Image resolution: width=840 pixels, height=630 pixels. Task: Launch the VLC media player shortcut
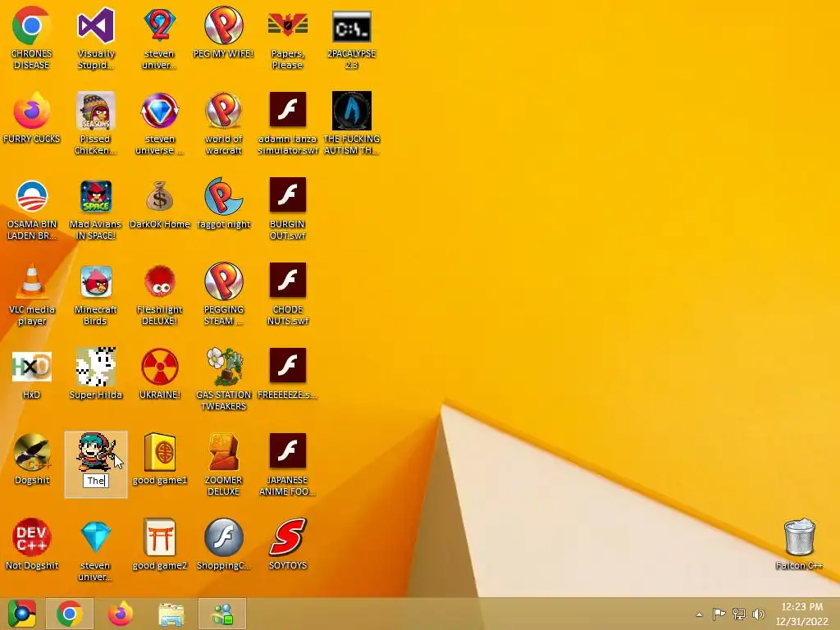(x=32, y=281)
